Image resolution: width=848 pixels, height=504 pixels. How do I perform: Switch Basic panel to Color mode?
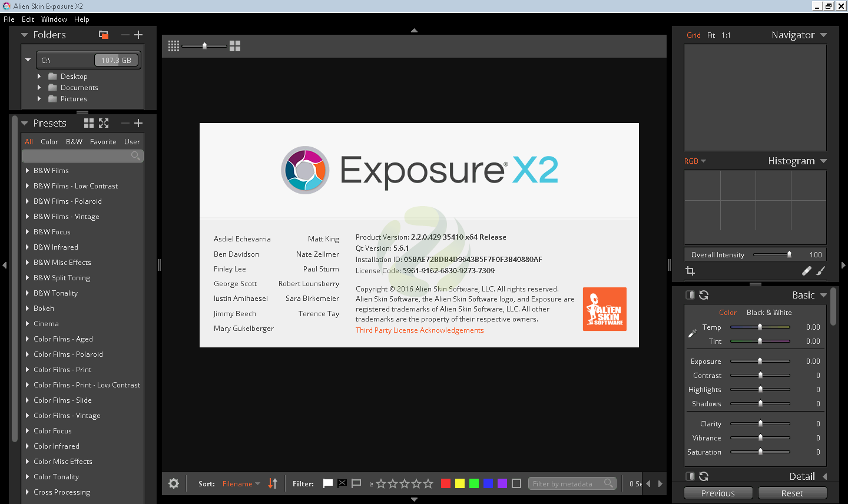click(728, 313)
